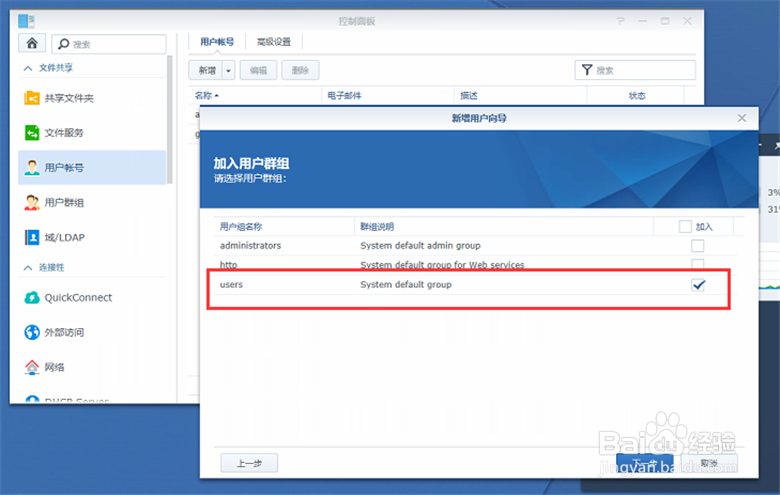Open Network (网络) house icon
The height and width of the screenshot is (495, 780).
coord(32,367)
